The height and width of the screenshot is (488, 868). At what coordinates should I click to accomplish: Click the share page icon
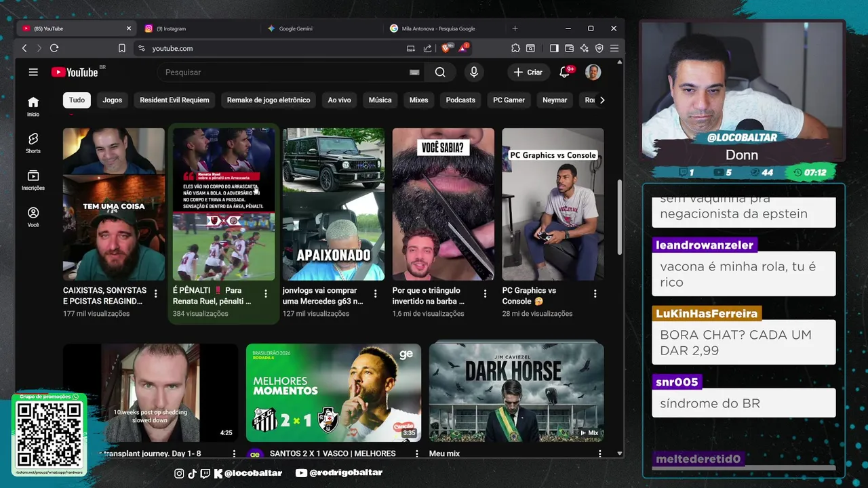point(427,48)
